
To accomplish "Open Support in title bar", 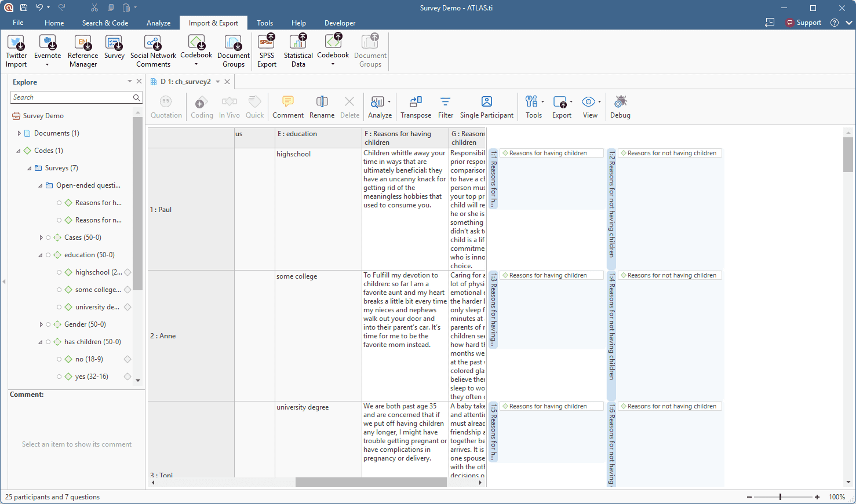I will [x=804, y=23].
